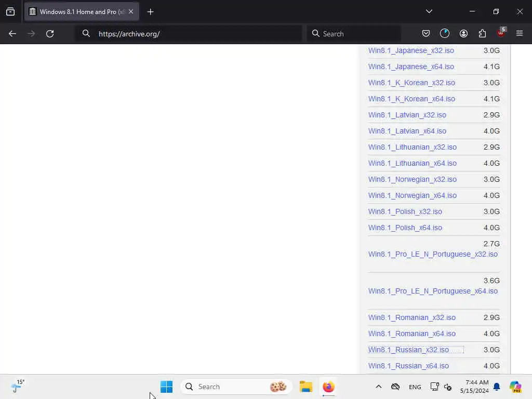Viewport: 532px width, 399px height.
Task: Close the Windows 8.1 Home and Pro tab
Action: pyautogui.click(x=131, y=12)
